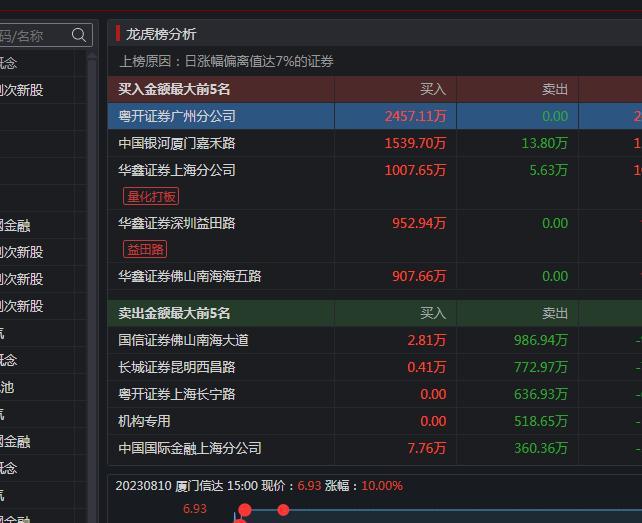Focus the code/name search field
Image resolution: width=642 pixels, height=523 pixels.
(x=45, y=35)
